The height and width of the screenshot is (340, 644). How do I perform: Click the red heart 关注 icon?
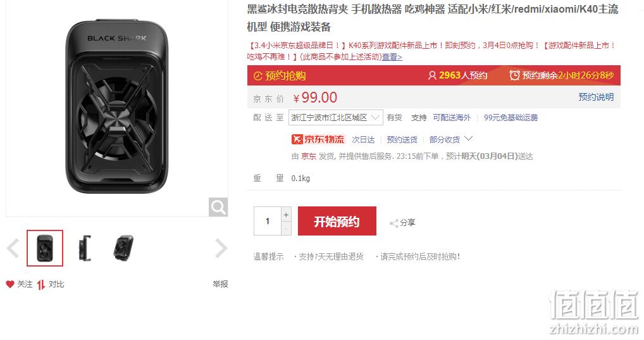(10, 284)
